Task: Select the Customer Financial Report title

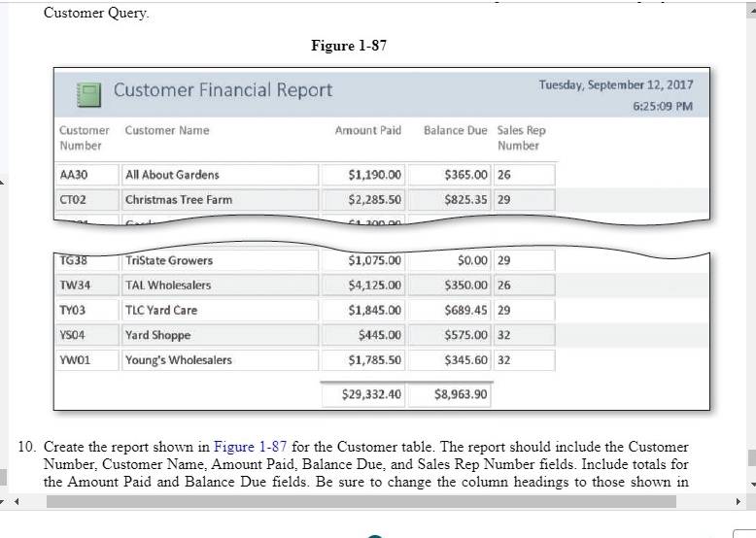Action: click(x=223, y=90)
